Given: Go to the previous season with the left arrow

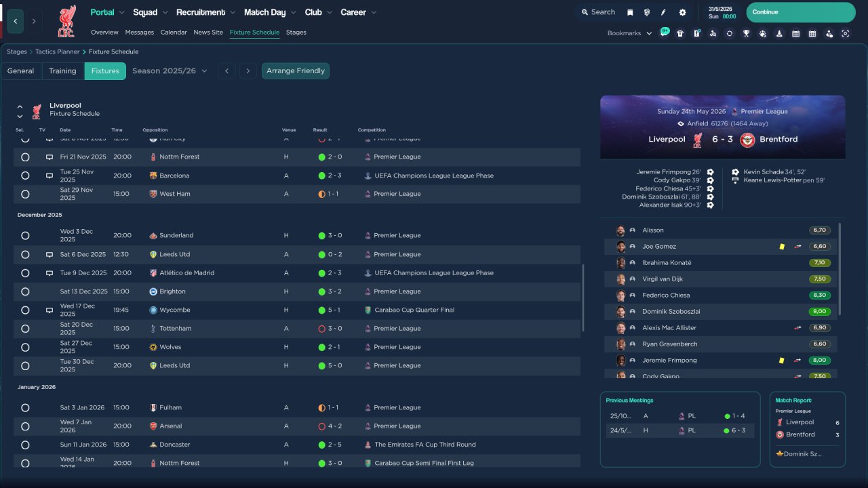Looking at the screenshot, I should coord(227,71).
